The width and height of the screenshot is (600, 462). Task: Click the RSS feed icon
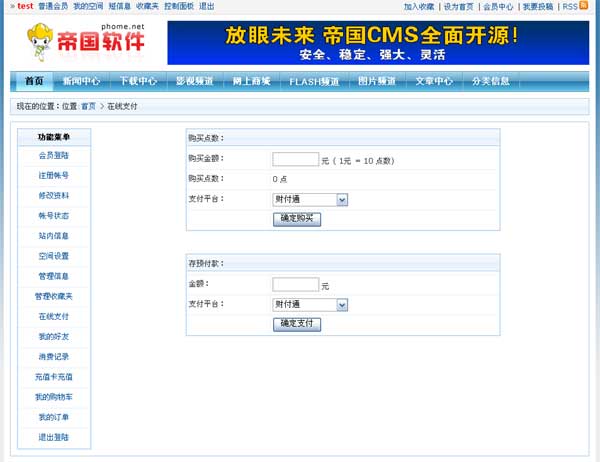pyautogui.click(x=585, y=6)
